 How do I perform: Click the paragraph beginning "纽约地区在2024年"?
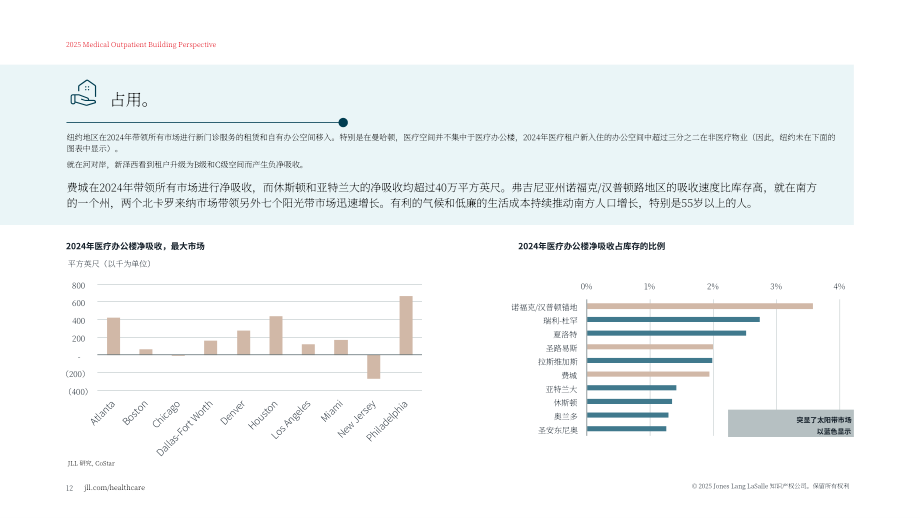(451, 143)
